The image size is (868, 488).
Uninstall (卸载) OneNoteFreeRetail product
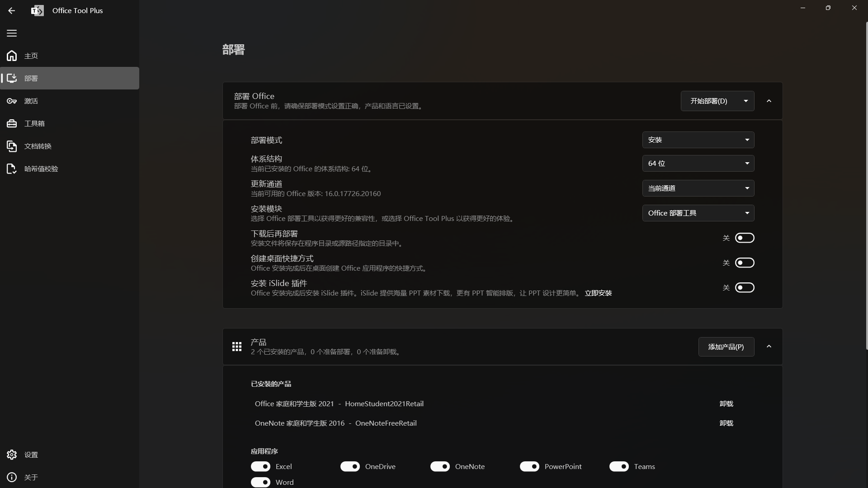pyautogui.click(x=726, y=423)
